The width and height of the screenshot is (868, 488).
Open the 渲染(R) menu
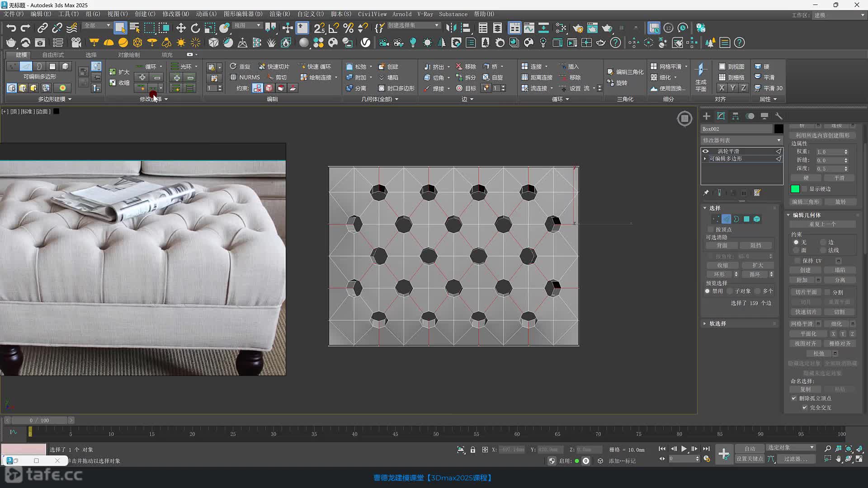[279, 14]
